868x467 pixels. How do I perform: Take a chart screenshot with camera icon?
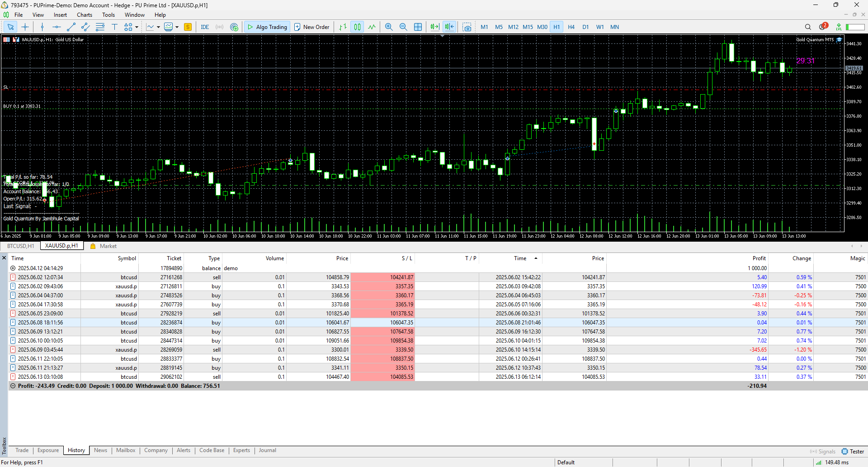click(x=467, y=27)
